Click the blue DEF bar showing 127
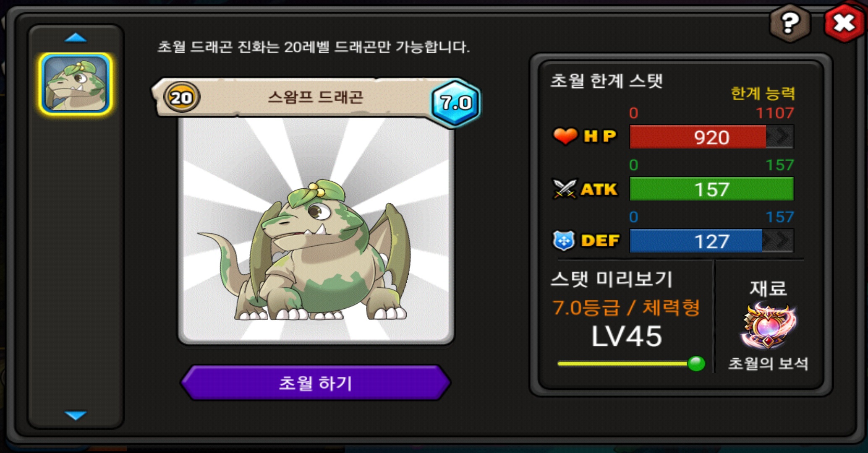Viewport: 868px width, 453px height. (x=711, y=241)
